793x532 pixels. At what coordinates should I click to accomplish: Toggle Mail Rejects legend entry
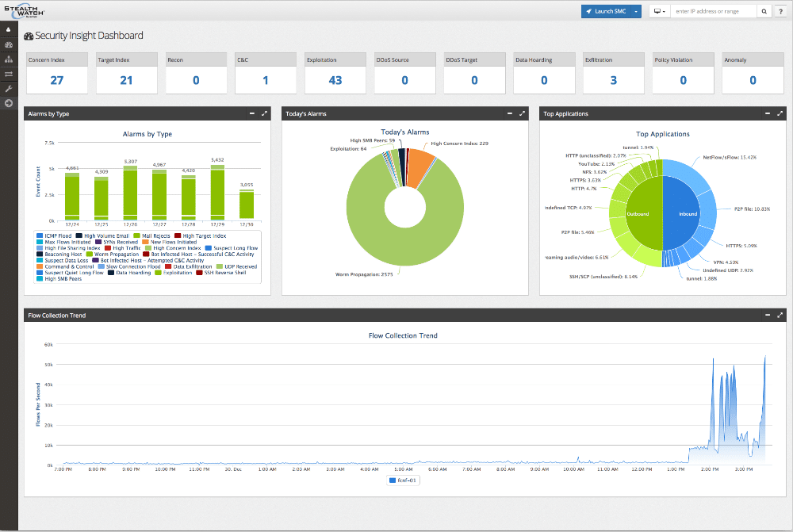[x=151, y=235]
